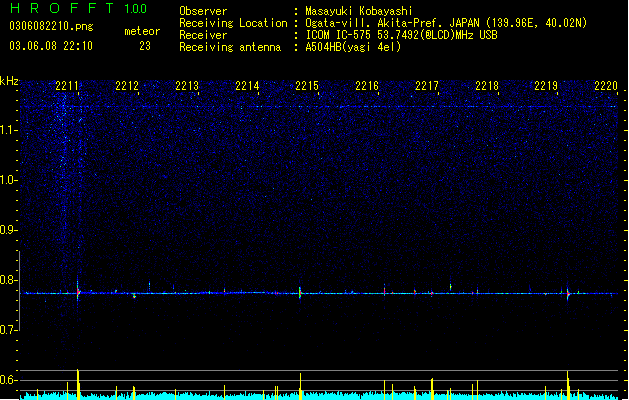The width and height of the screenshot is (629, 400).
Task: Click the 0.7 kHz axis value
Action: [8, 330]
